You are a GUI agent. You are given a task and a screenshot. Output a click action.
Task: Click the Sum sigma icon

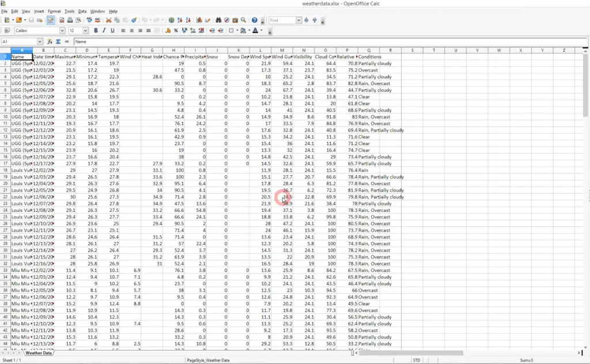(59, 41)
